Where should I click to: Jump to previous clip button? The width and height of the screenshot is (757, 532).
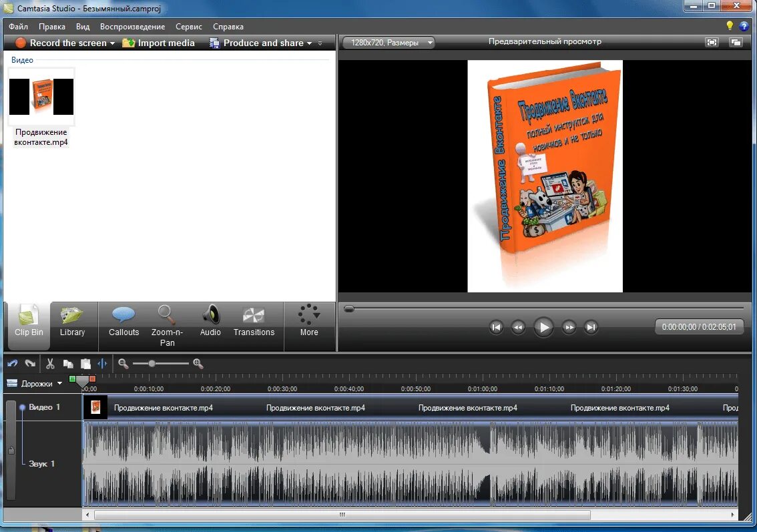coord(495,327)
